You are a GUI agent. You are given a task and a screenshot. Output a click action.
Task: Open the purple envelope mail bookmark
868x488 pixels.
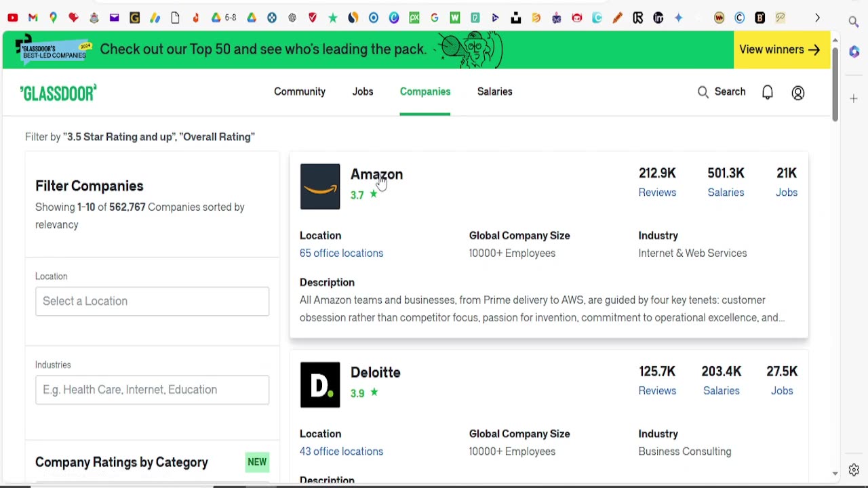[x=114, y=18]
